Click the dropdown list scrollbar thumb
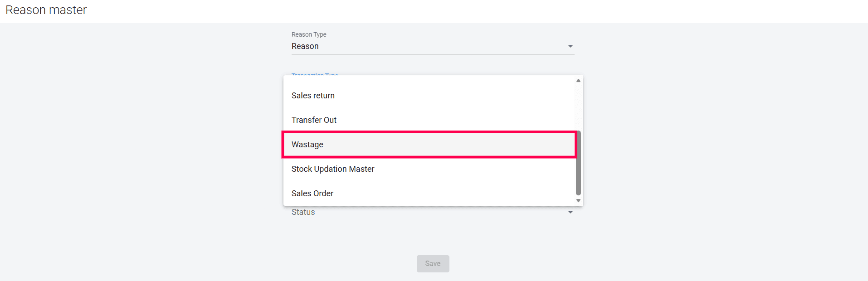This screenshot has width=868, height=281. coord(578,163)
